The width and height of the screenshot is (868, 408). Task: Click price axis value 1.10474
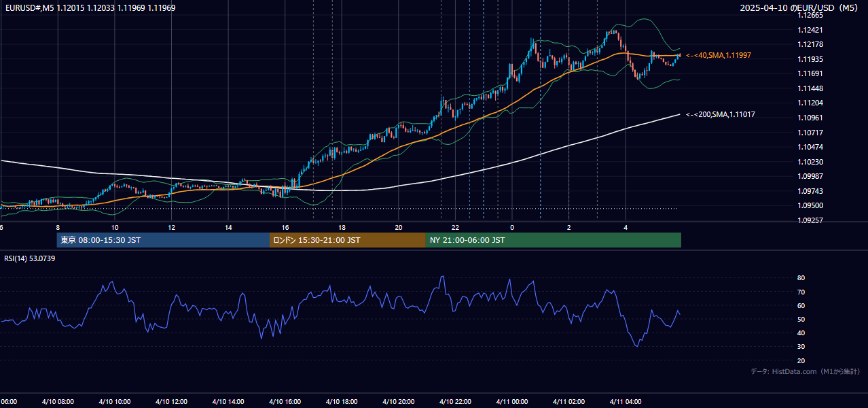(x=810, y=147)
